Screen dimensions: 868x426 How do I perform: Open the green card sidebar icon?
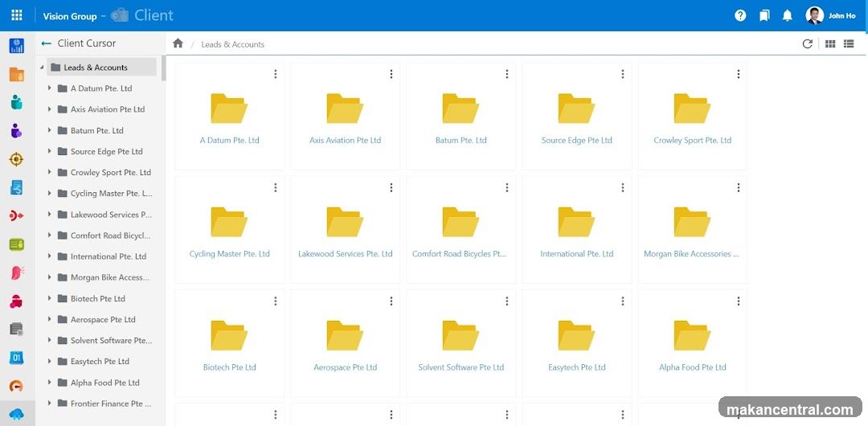(17, 244)
